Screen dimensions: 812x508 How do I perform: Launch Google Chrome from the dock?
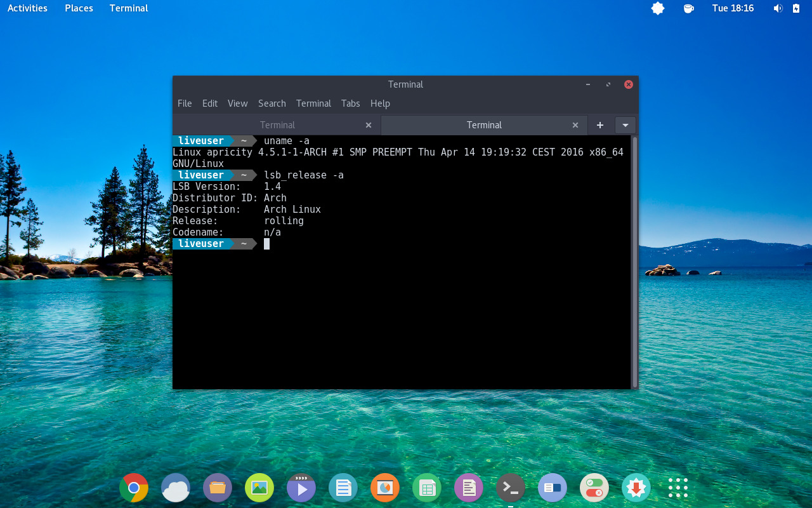[x=134, y=488]
